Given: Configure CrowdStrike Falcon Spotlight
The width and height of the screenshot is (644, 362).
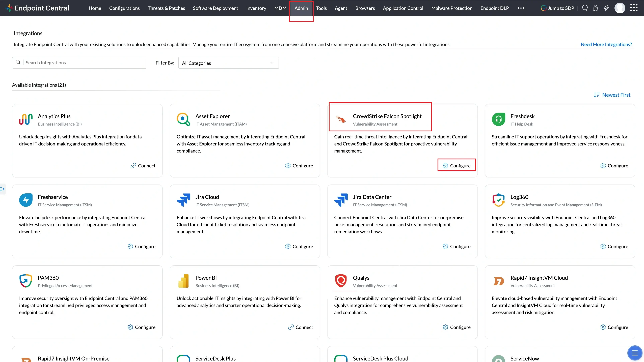Looking at the screenshot, I should pyautogui.click(x=457, y=166).
